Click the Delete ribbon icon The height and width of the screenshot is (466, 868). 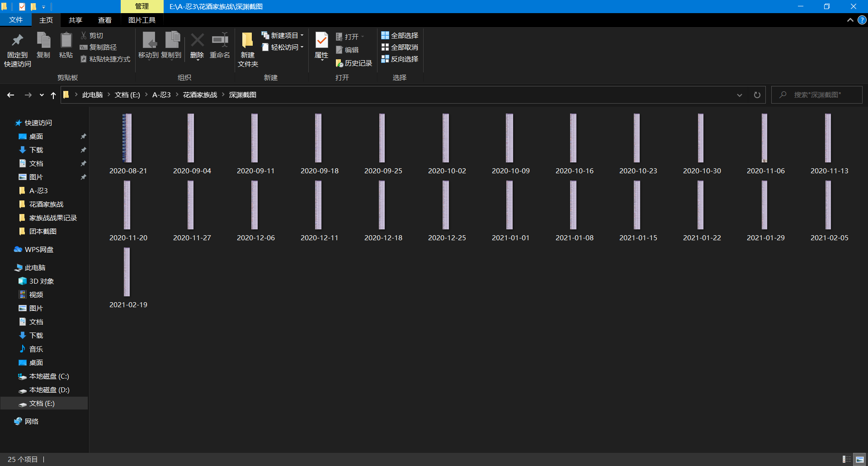click(197, 46)
